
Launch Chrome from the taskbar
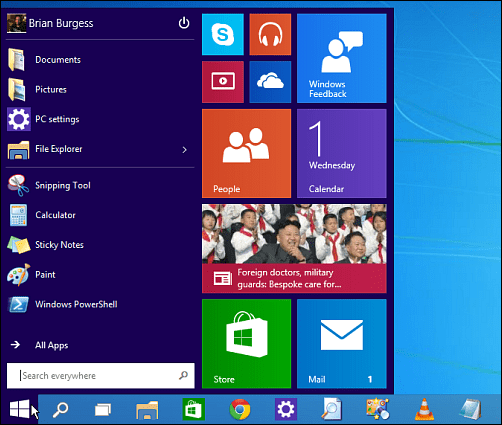240,409
